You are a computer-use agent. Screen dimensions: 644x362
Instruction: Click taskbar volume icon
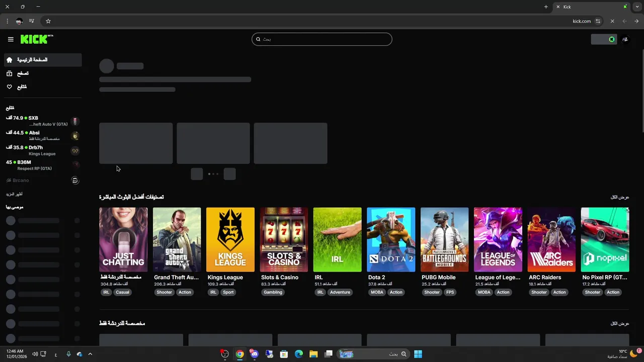tap(35, 354)
